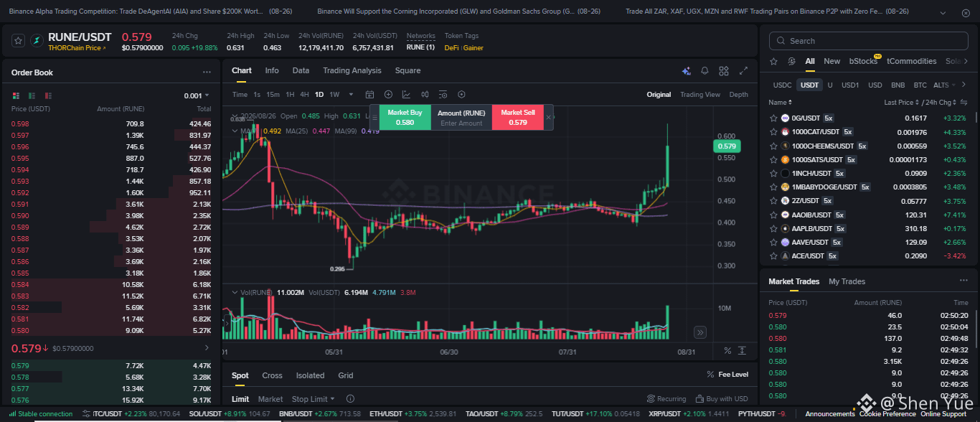Viewport: 980px width, 422px height.
Task: Open the THORChain Price link
Action: coord(77,48)
